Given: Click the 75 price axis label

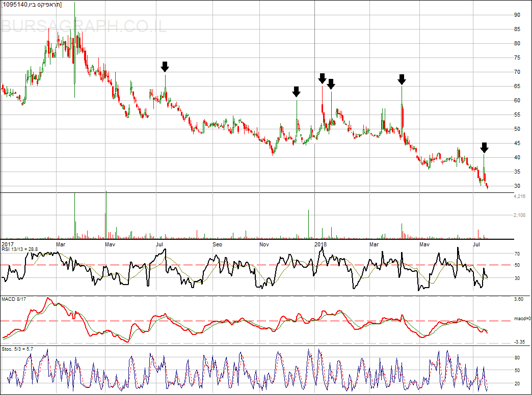Looking at the screenshot, I should [517, 58].
